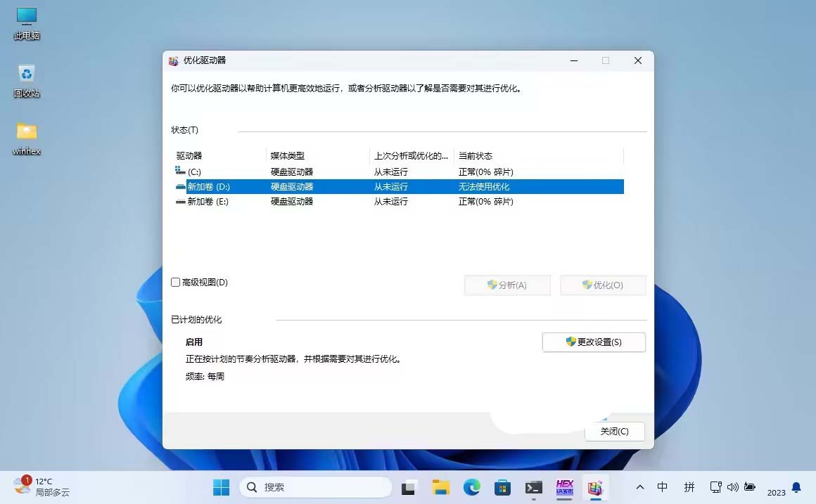Click the 关闭(C) button
The width and height of the screenshot is (816, 504).
point(615,431)
